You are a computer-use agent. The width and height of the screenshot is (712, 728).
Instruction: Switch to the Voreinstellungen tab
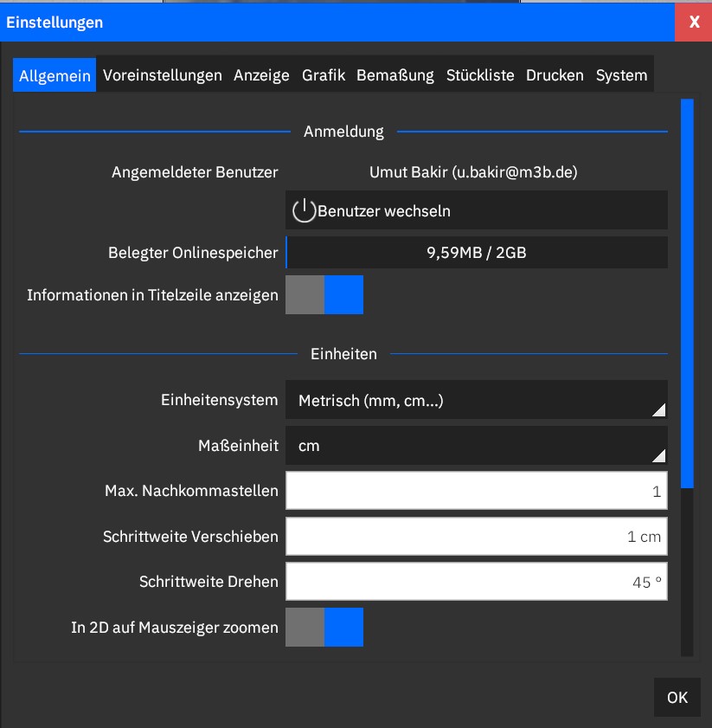pyautogui.click(x=163, y=75)
